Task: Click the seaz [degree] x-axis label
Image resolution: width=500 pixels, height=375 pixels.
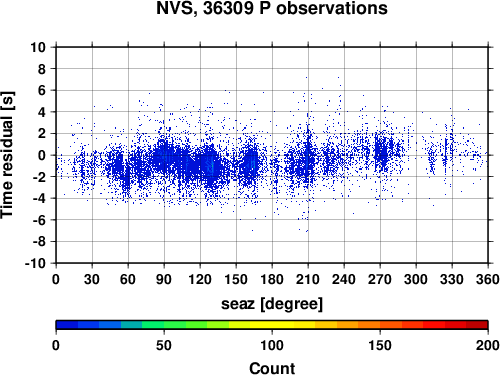Action: [272, 304]
